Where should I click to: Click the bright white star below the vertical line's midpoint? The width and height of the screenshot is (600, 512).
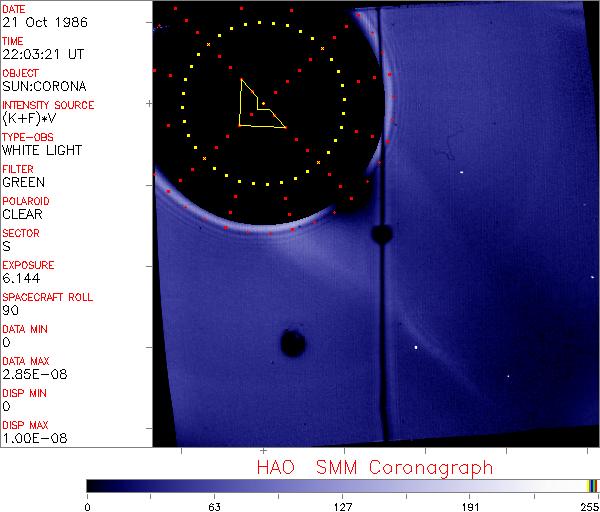pos(415,347)
